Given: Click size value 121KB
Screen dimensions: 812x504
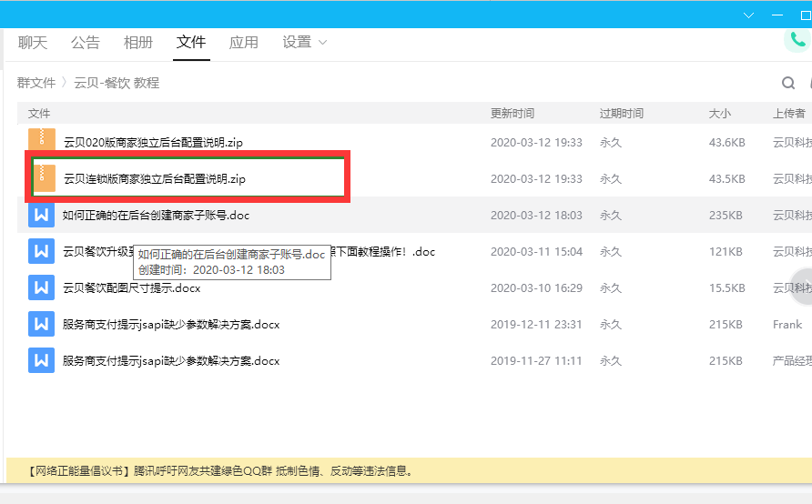Looking at the screenshot, I should [726, 251].
